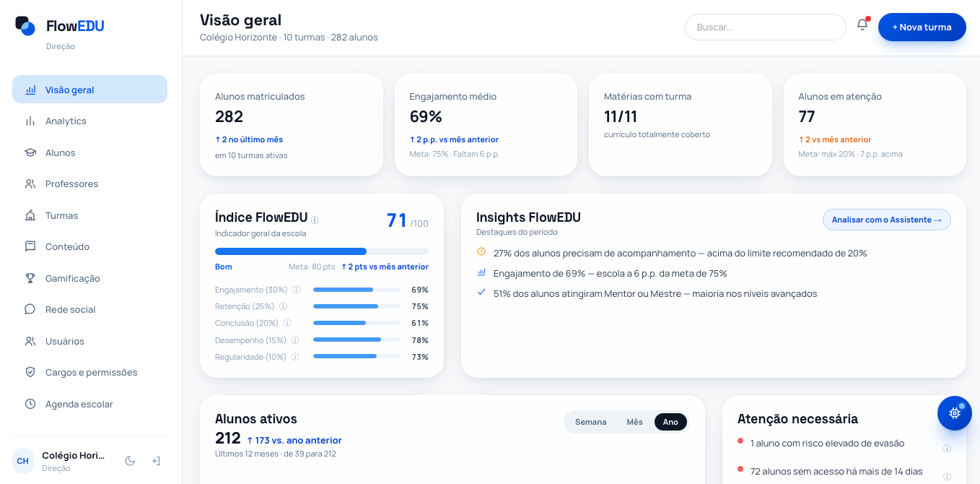Open info icon for Regularidade (10%)
This screenshot has height=484, width=980.
[x=295, y=357]
